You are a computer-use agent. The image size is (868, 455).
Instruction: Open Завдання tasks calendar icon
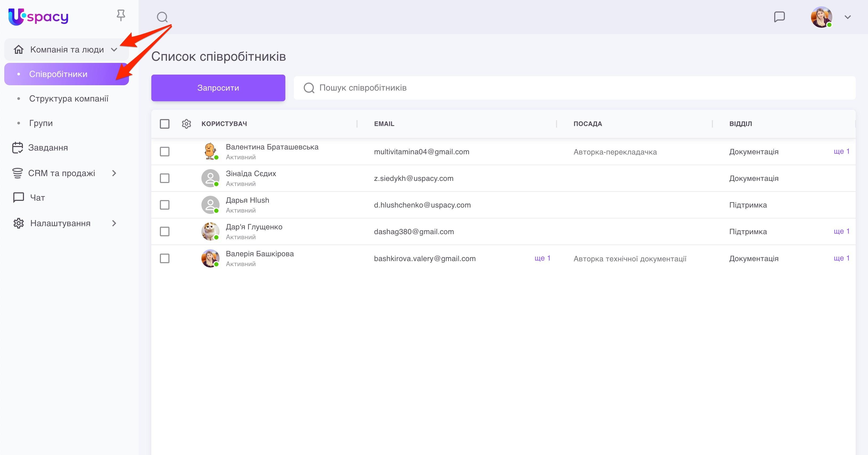coord(18,148)
